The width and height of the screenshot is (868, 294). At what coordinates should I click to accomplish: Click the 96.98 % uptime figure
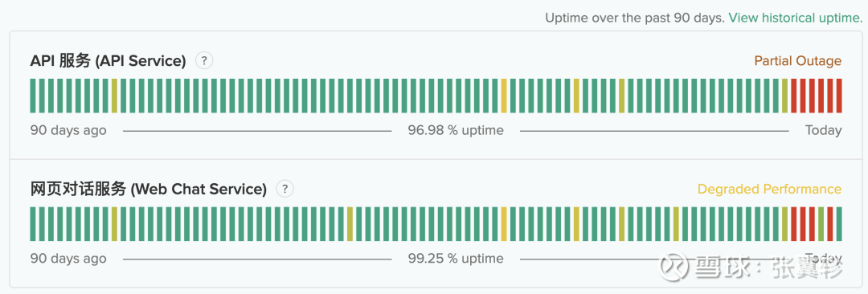click(456, 131)
